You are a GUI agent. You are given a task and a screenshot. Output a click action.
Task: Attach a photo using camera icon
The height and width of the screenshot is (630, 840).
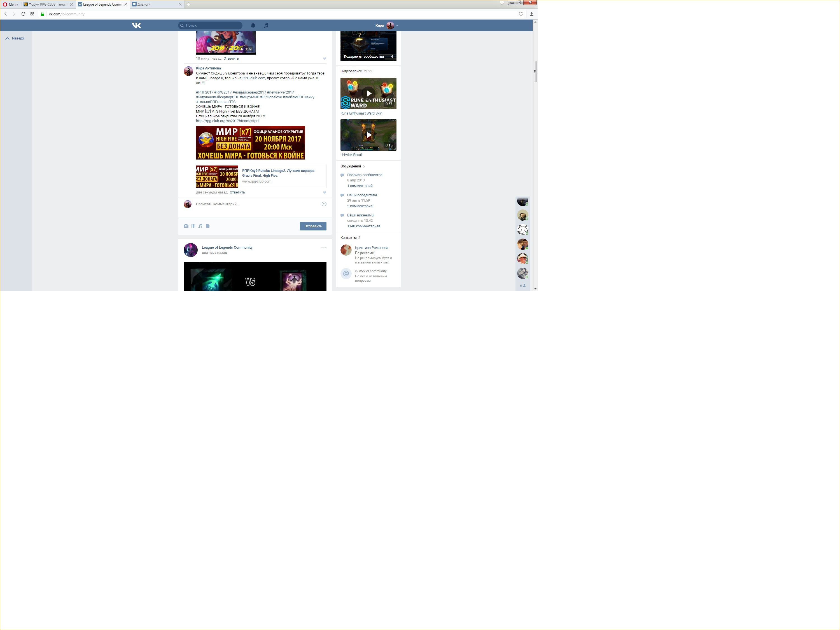point(186,226)
